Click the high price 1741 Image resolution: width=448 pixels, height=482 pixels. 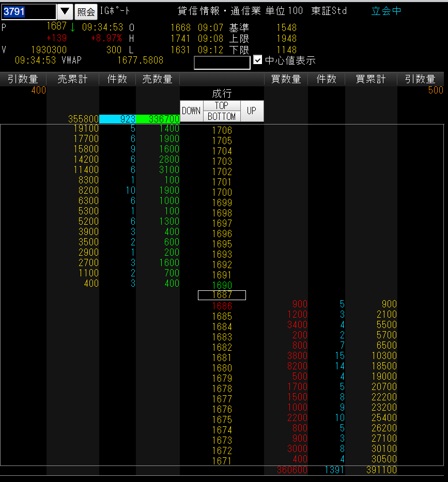click(180, 39)
